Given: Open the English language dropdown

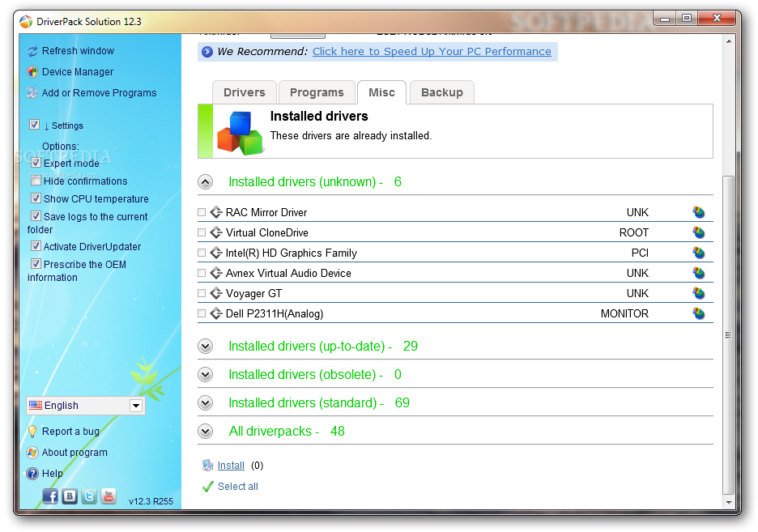Looking at the screenshot, I should (136, 405).
